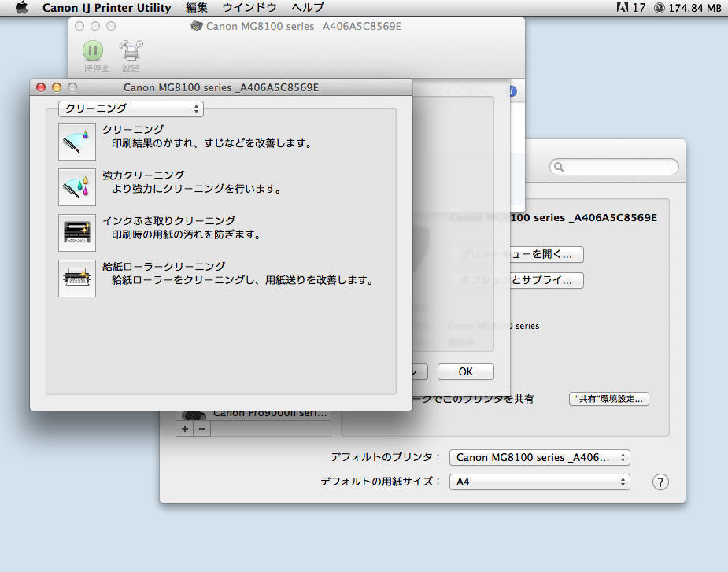This screenshot has height=572, width=728.
Task: Open the "共有"環境設定 button
Action: pyautogui.click(x=608, y=399)
